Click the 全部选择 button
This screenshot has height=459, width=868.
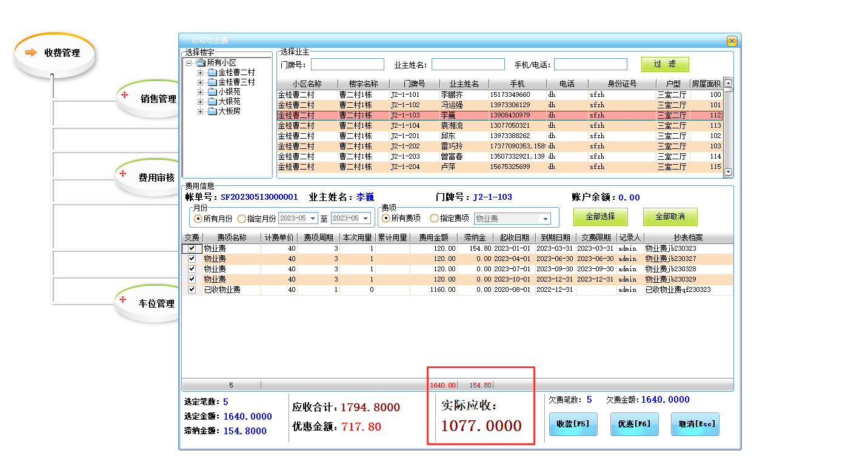click(x=600, y=217)
